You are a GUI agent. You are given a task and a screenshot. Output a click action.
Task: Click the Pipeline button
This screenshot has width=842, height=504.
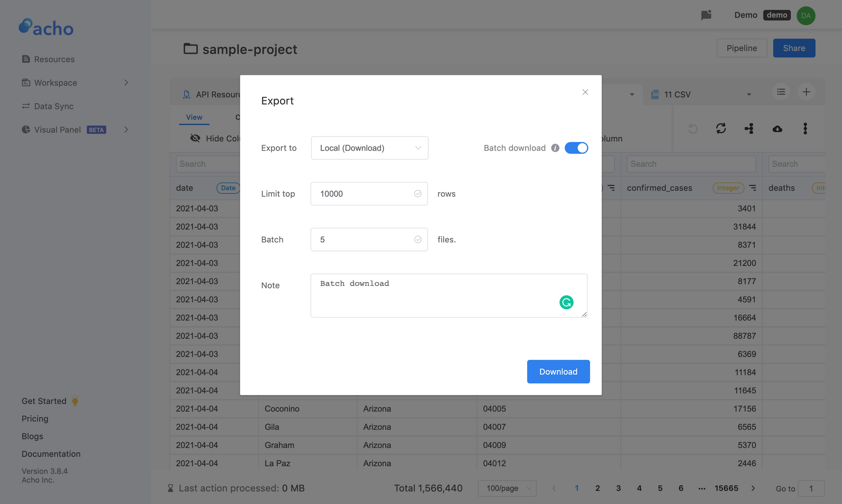tap(742, 48)
